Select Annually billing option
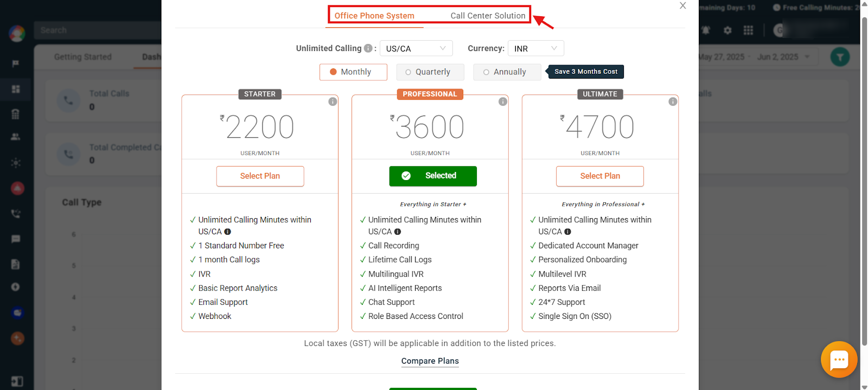 pyautogui.click(x=507, y=72)
